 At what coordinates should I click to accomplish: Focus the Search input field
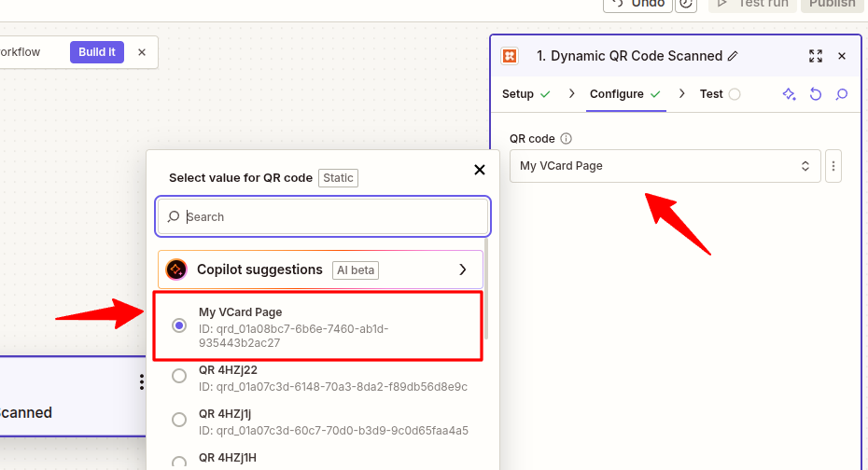pos(323,216)
